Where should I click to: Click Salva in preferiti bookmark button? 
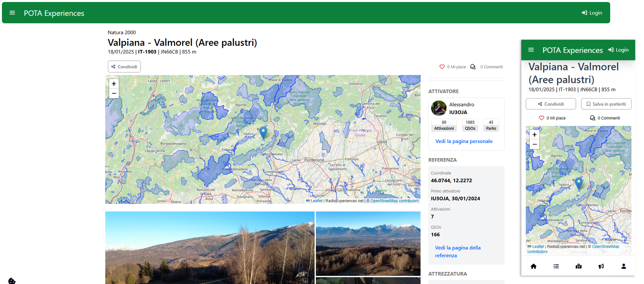[606, 104]
